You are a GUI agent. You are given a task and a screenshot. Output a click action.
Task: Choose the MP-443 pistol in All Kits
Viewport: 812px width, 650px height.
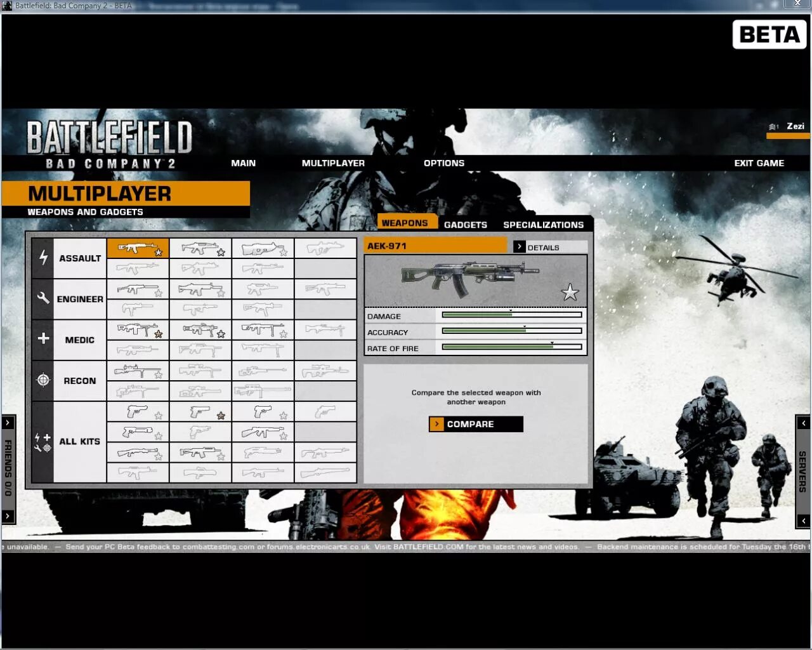click(263, 412)
